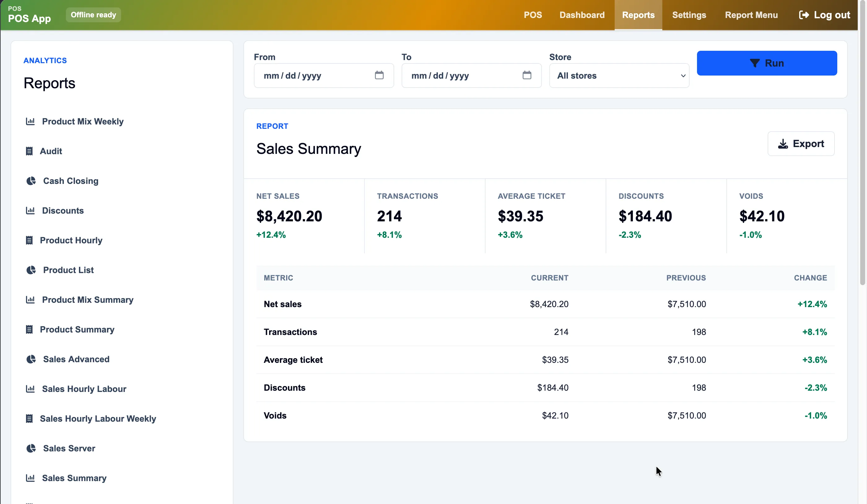Click the CHANGE column header
Screen dimensions: 867x504
point(810,278)
